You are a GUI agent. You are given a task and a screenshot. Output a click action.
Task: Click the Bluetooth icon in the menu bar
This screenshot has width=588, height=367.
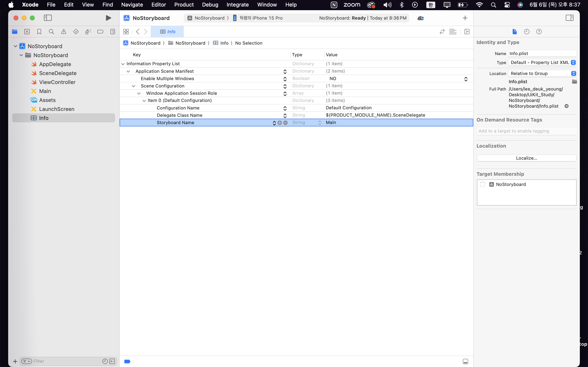(401, 5)
